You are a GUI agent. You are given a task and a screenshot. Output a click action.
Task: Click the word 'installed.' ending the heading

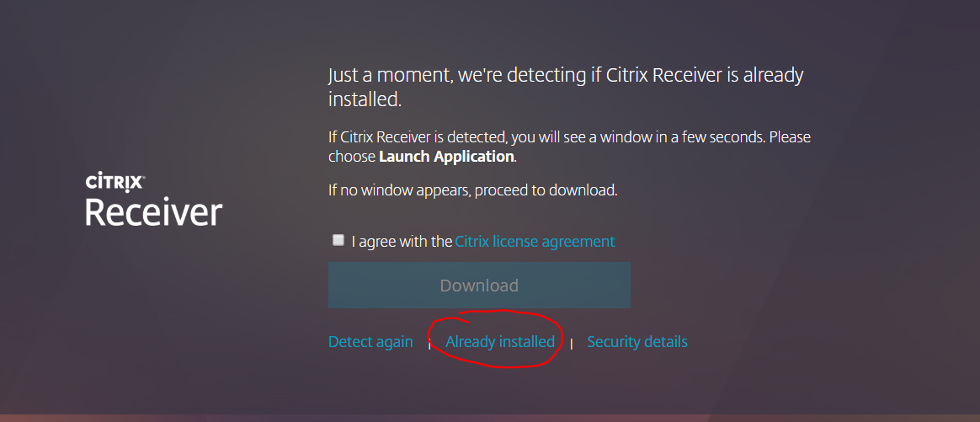[365, 99]
